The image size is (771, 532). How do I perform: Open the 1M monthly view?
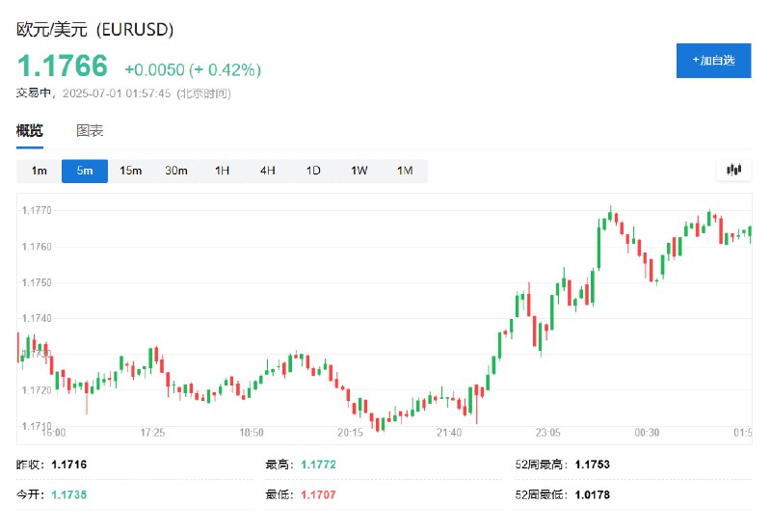point(405,171)
